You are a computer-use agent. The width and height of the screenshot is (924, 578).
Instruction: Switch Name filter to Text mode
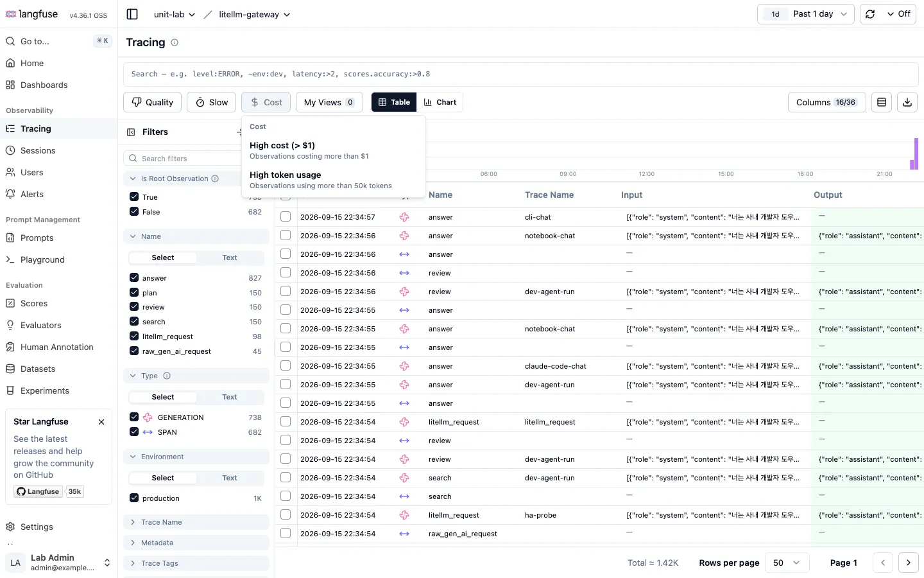(230, 258)
